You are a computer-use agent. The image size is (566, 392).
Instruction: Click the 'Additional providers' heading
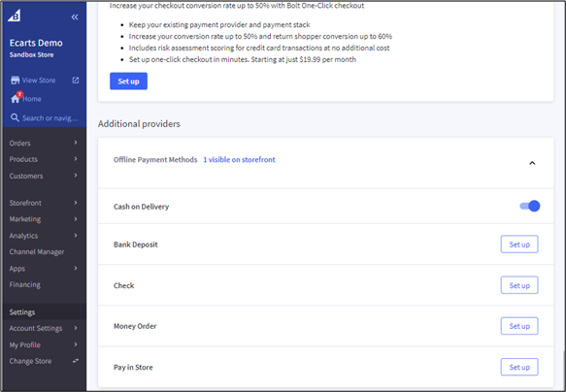[x=139, y=123]
